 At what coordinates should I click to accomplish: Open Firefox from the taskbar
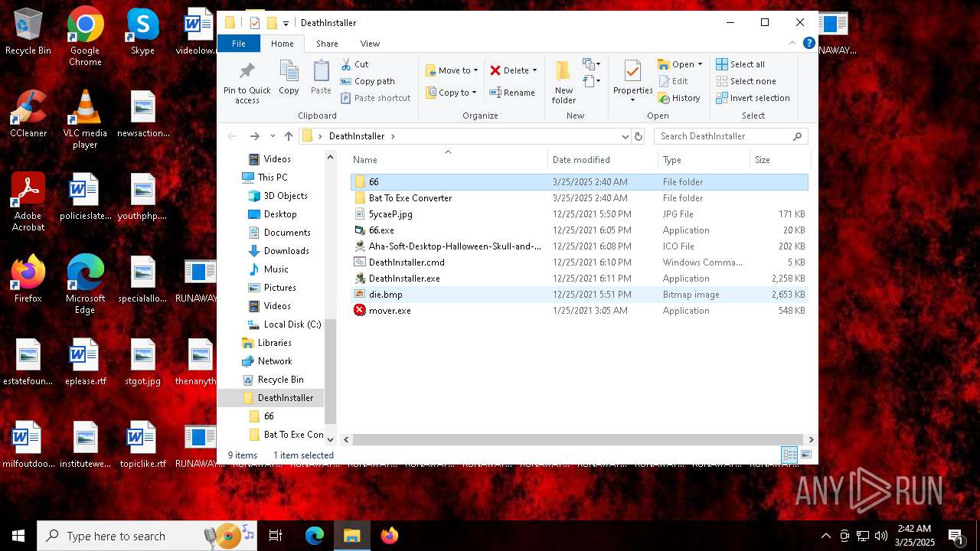pyautogui.click(x=389, y=536)
